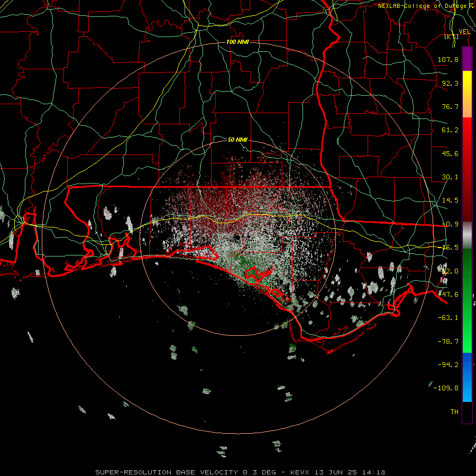Pick the yellow-orange segment of color scale

(x=467, y=94)
